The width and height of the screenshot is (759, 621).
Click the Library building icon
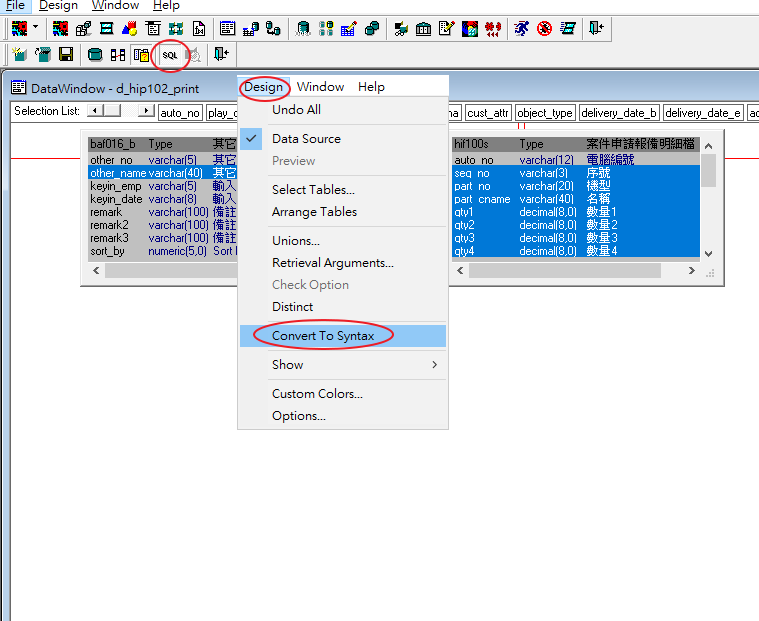click(423, 29)
